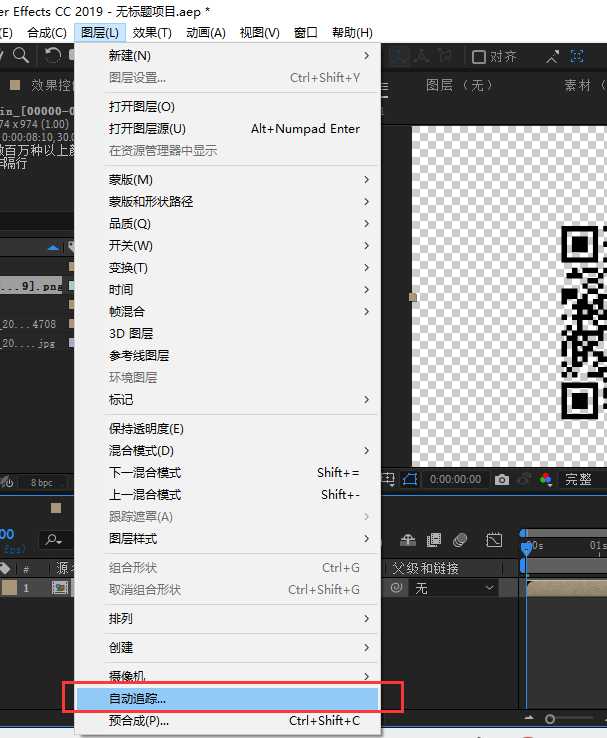
Task: Select 下一混合模式 entry
Action: point(228,473)
